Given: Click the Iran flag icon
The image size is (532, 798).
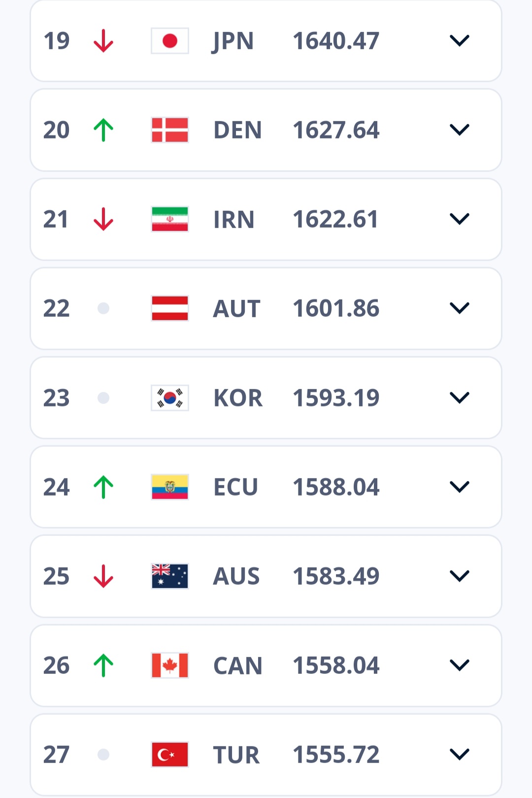Looking at the screenshot, I should (170, 219).
